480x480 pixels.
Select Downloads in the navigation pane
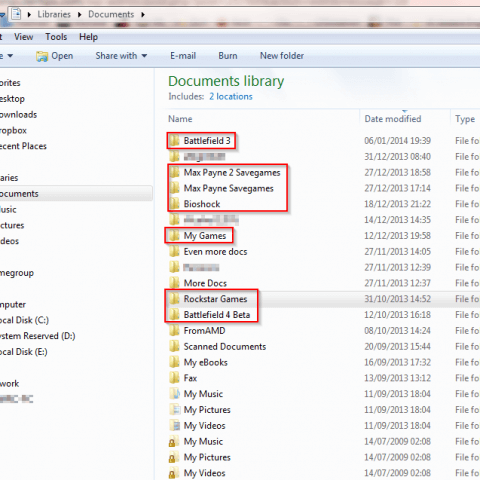point(18,115)
